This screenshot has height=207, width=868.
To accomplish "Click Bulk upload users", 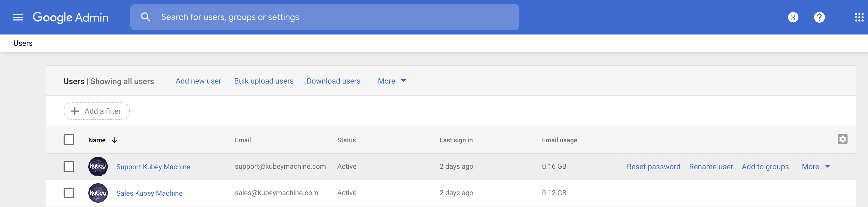I will [264, 81].
